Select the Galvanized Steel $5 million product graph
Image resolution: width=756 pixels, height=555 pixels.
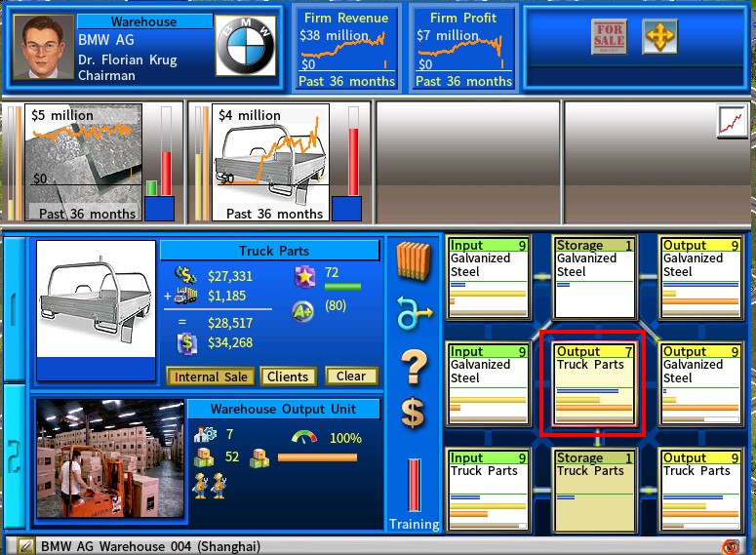(x=84, y=163)
